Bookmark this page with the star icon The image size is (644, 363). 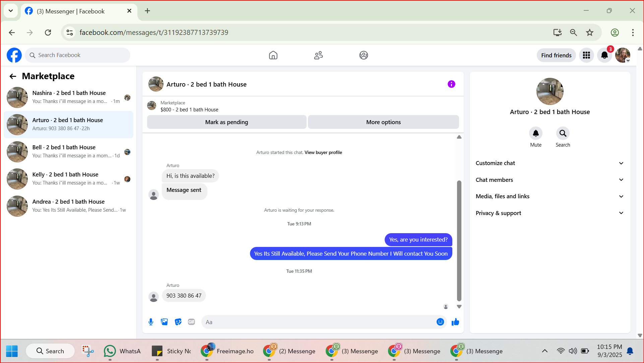coord(590,33)
